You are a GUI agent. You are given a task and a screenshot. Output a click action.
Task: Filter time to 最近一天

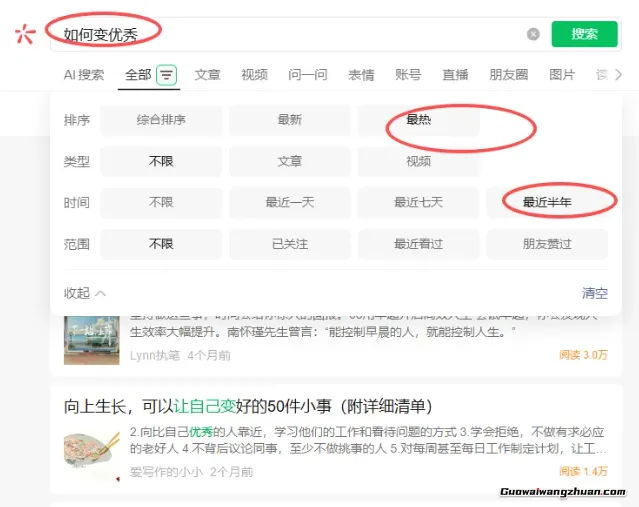pos(290,203)
